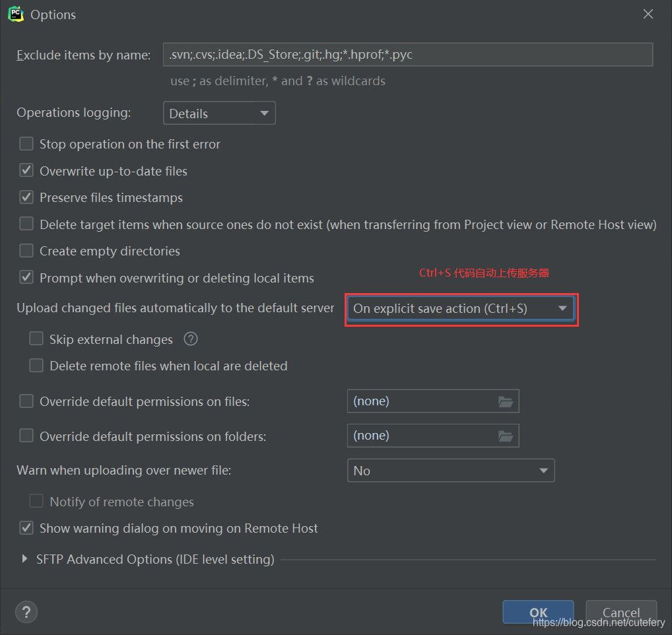Viewport: 672px width, 635px height.
Task: Click the round help button at bottom left
Action: click(x=26, y=611)
